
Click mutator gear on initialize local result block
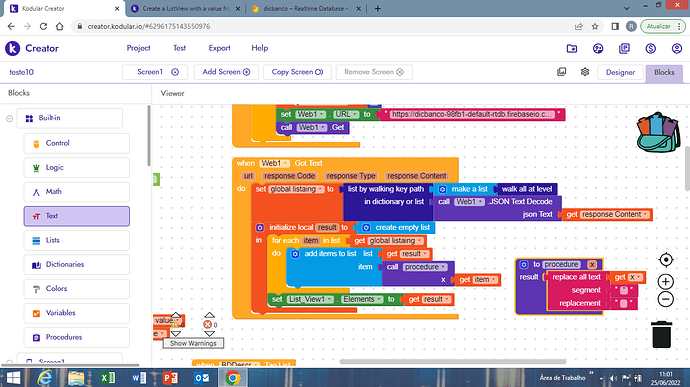point(260,227)
